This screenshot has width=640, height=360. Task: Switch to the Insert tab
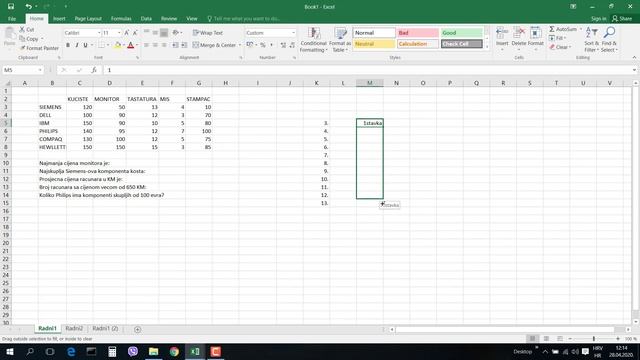click(x=59, y=18)
